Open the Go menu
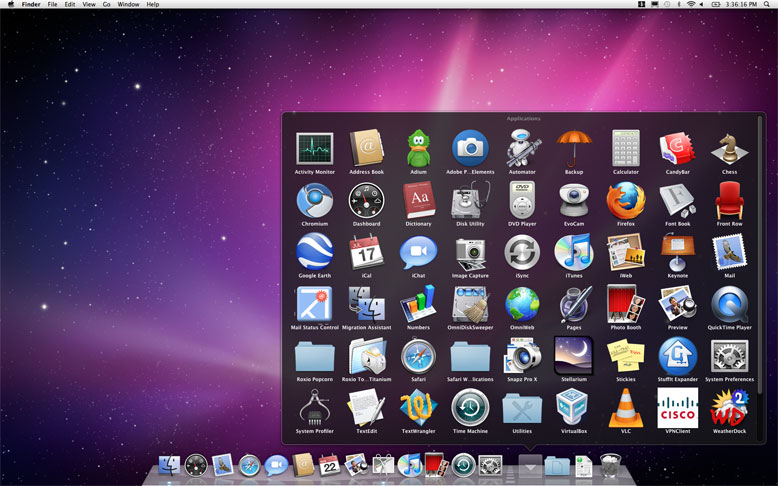The width and height of the screenshot is (778, 486). pyautogui.click(x=107, y=4)
